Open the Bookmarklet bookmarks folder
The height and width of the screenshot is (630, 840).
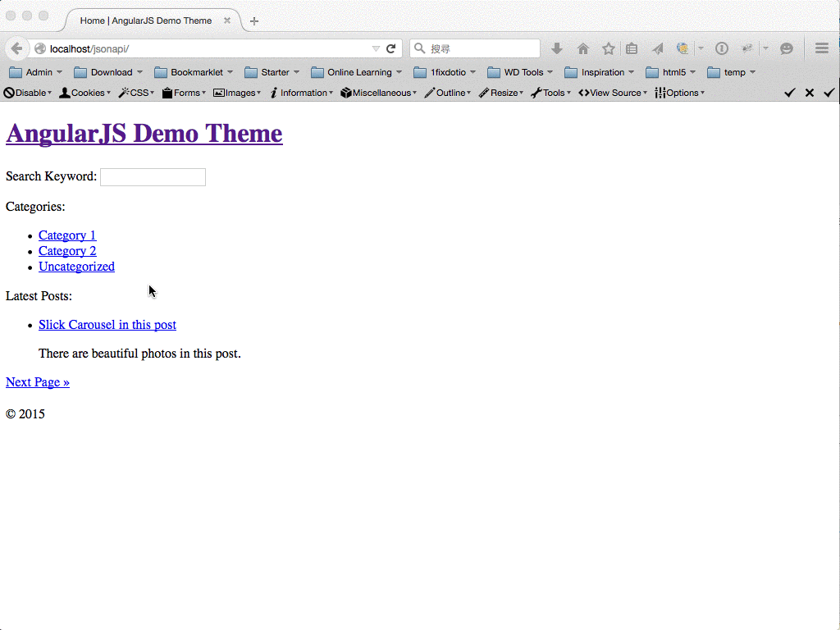pyautogui.click(x=194, y=72)
